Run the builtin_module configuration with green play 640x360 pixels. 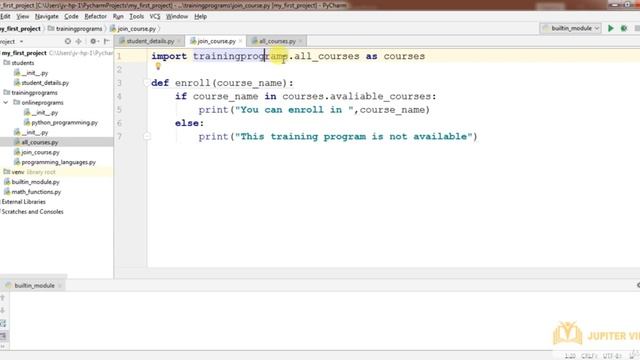pyautogui.click(x=611, y=28)
